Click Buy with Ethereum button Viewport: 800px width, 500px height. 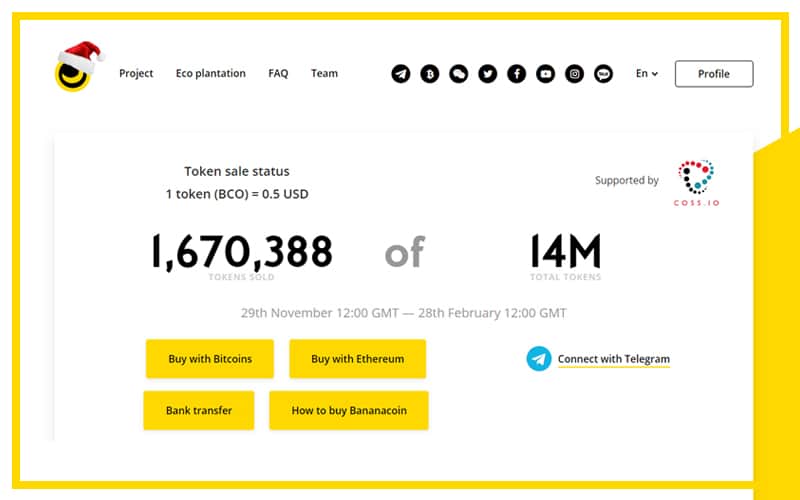(x=358, y=359)
